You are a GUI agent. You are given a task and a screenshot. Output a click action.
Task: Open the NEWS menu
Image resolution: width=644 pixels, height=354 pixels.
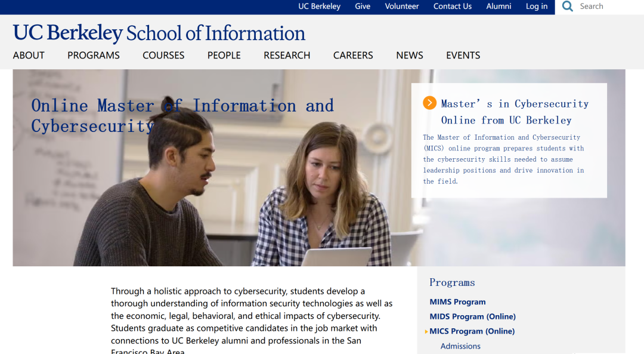coord(410,55)
